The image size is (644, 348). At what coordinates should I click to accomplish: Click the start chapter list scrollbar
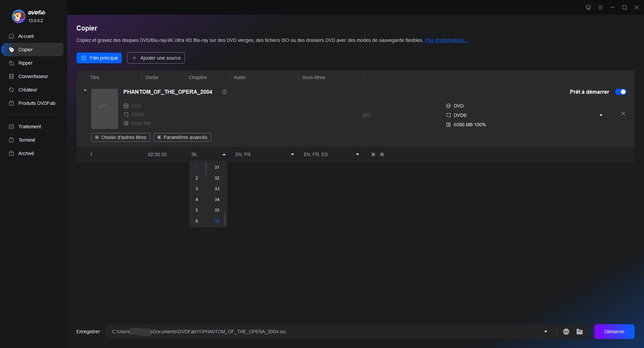pos(206,168)
